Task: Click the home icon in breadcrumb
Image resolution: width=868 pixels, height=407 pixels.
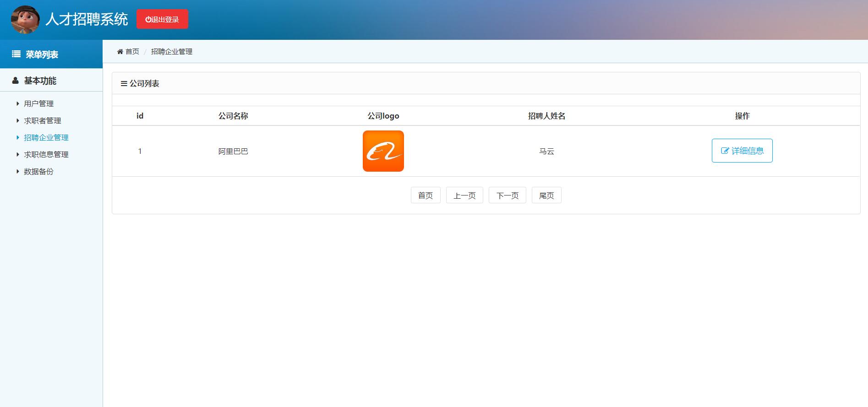Action: (x=120, y=52)
